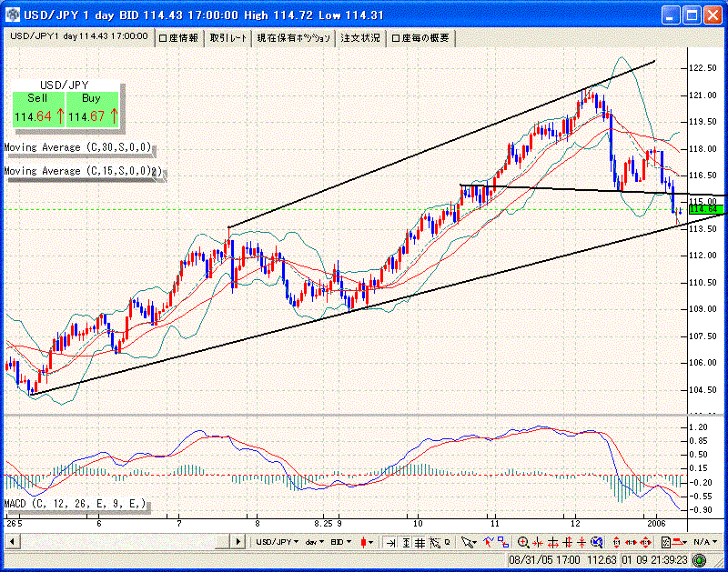The width and height of the screenshot is (728, 572).
Task: Toggle the chart grid icon
Action: point(420,542)
